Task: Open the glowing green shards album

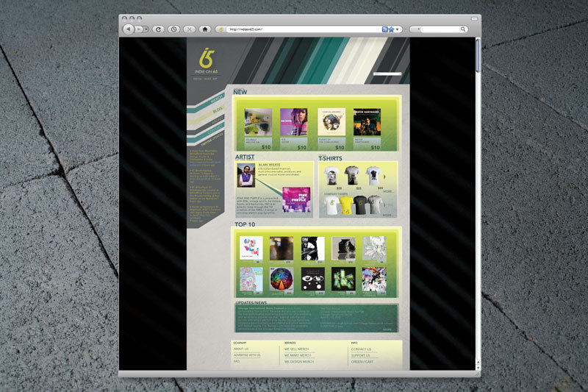Action: pyautogui.click(x=343, y=279)
